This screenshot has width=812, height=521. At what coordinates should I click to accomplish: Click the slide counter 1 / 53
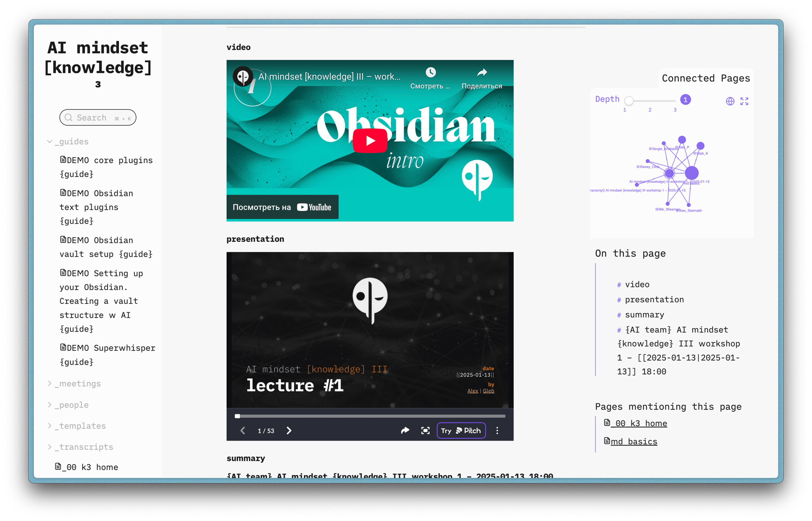(266, 431)
